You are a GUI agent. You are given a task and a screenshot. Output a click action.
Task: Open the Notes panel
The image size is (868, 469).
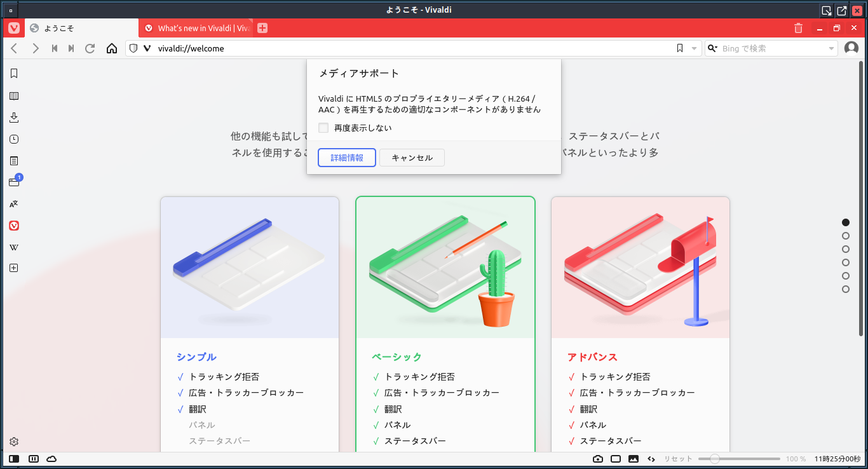point(14,161)
